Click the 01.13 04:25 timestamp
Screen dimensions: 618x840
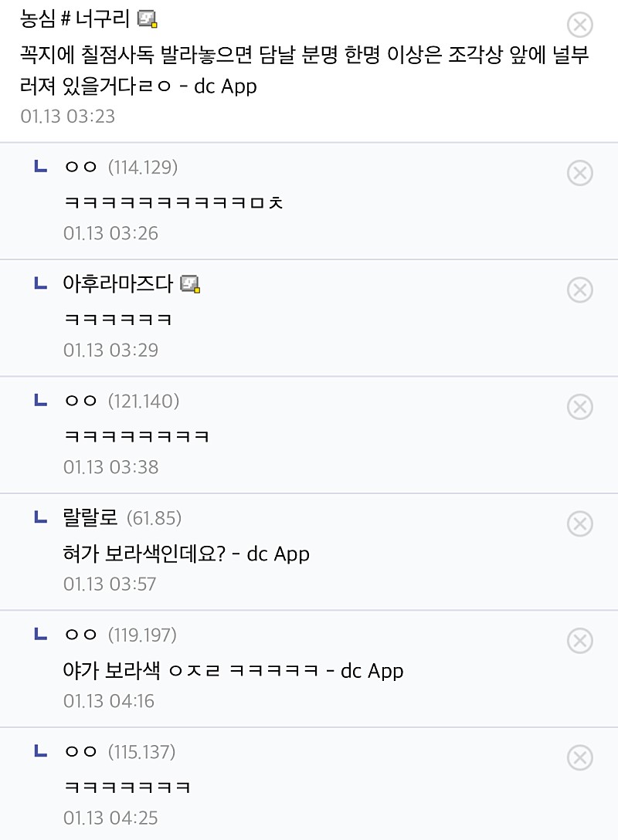tap(110, 818)
